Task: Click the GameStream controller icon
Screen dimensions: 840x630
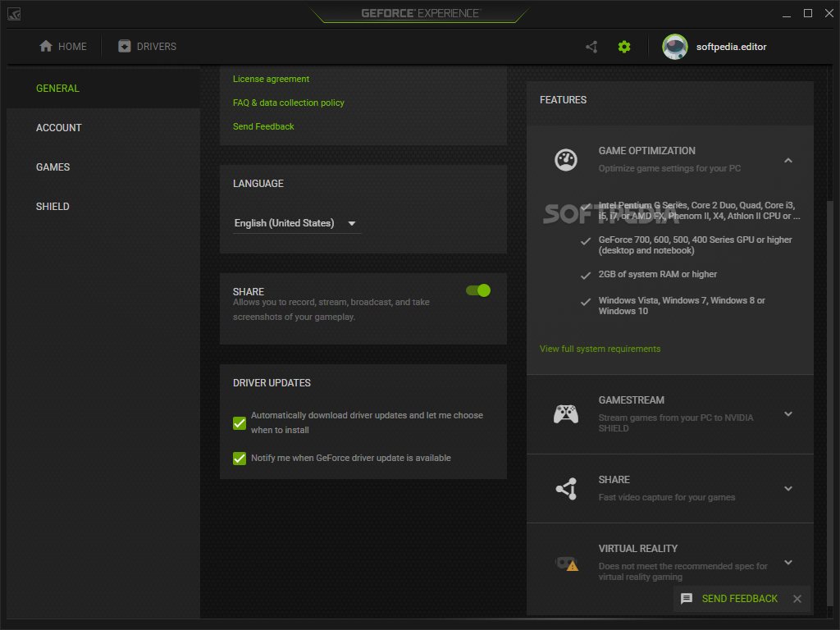Action: pyautogui.click(x=566, y=413)
